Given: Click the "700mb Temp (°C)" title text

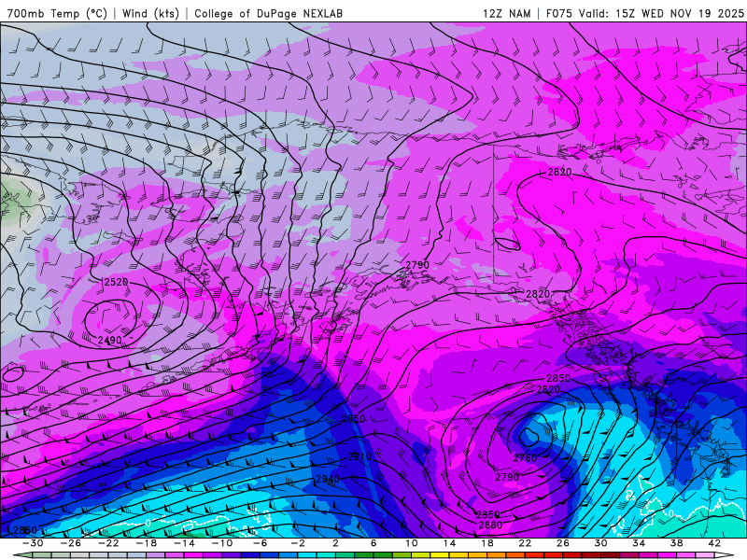Looking at the screenshot, I should (57, 13).
